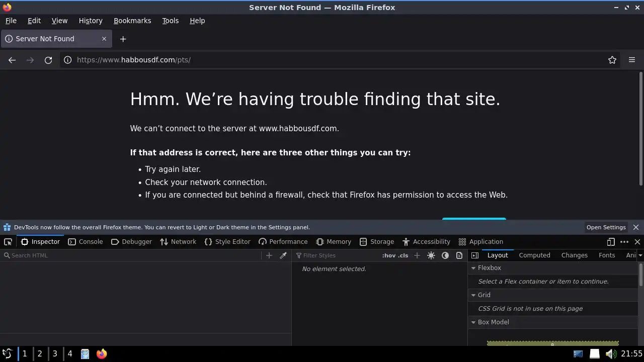644x362 pixels.
Task: Open the Tools menu
Action: [x=170, y=21]
